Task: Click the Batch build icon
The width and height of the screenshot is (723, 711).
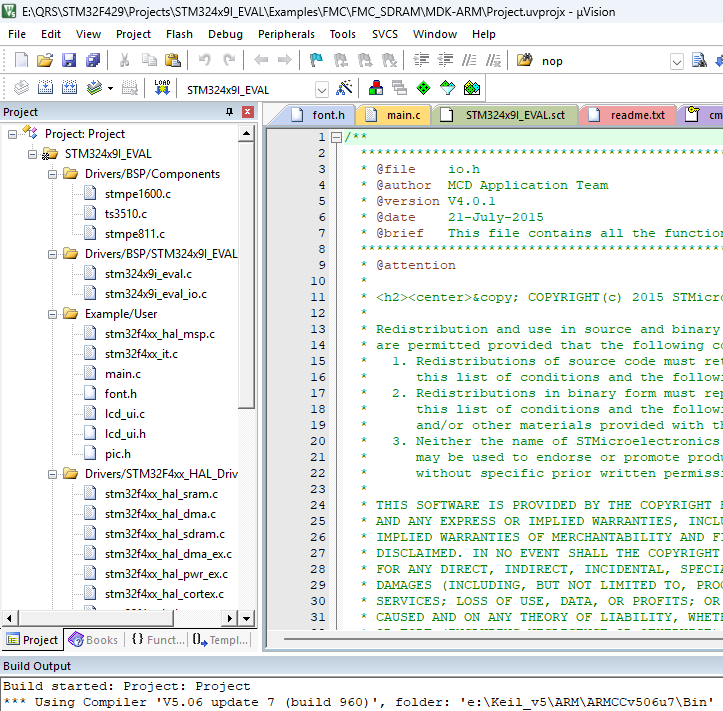Action: pos(94,87)
